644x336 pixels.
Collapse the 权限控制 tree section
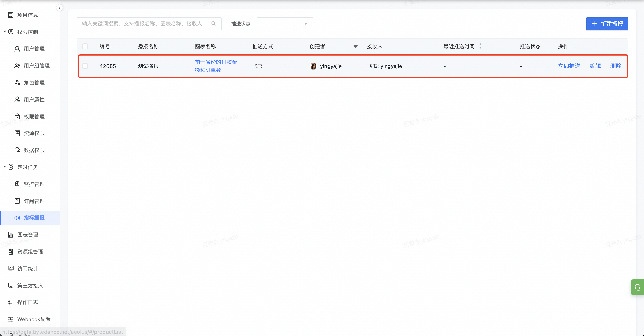(4, 32)
